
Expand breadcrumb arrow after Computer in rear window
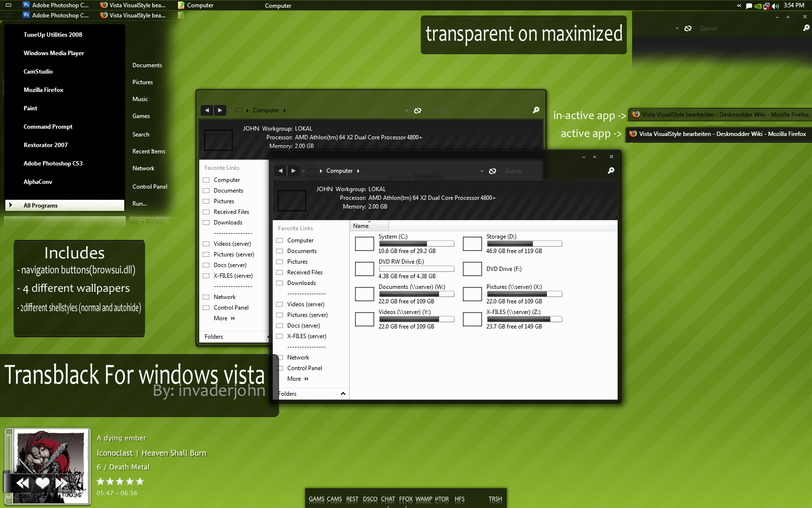click(284, 110)
